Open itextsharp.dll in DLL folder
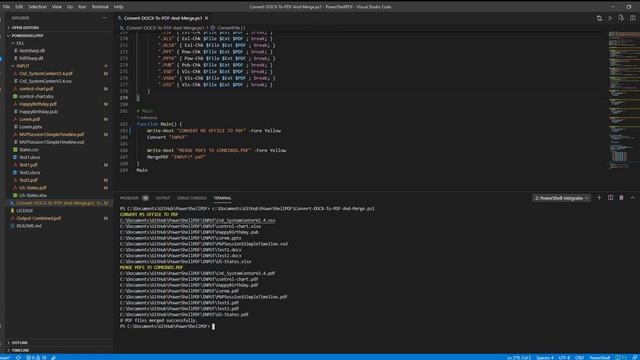Viewport: 640px width, 360px height. click(x=32, y=51)
